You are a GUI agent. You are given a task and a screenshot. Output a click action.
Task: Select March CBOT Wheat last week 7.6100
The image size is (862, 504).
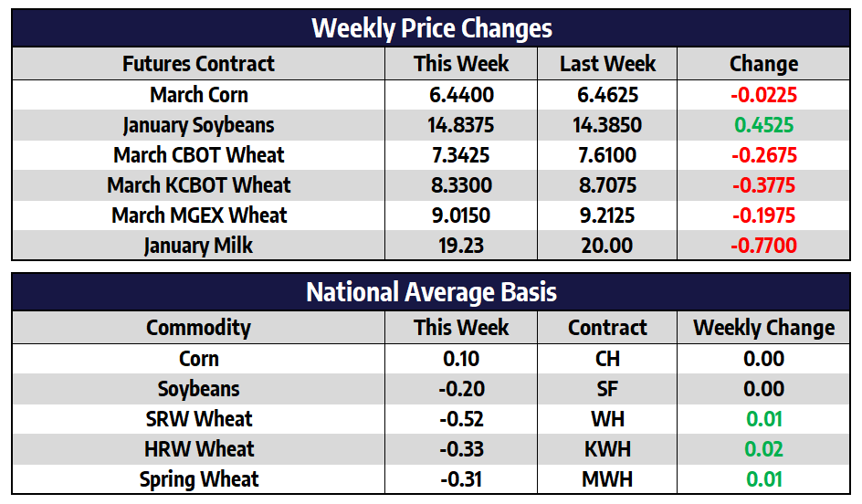(x=607, y=155)
